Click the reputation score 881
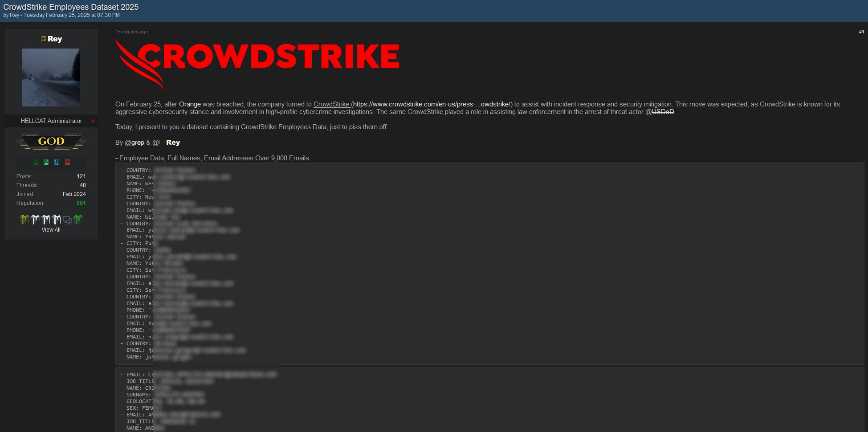Viewport: 868px width, 432px height. pyautogui.click(x=81, y=203)
